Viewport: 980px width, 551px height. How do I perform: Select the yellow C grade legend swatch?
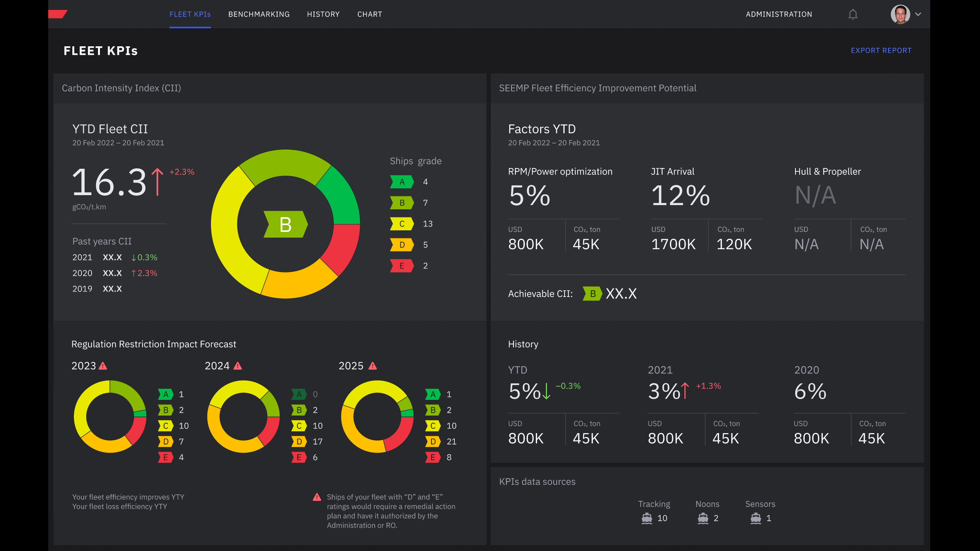402,224
